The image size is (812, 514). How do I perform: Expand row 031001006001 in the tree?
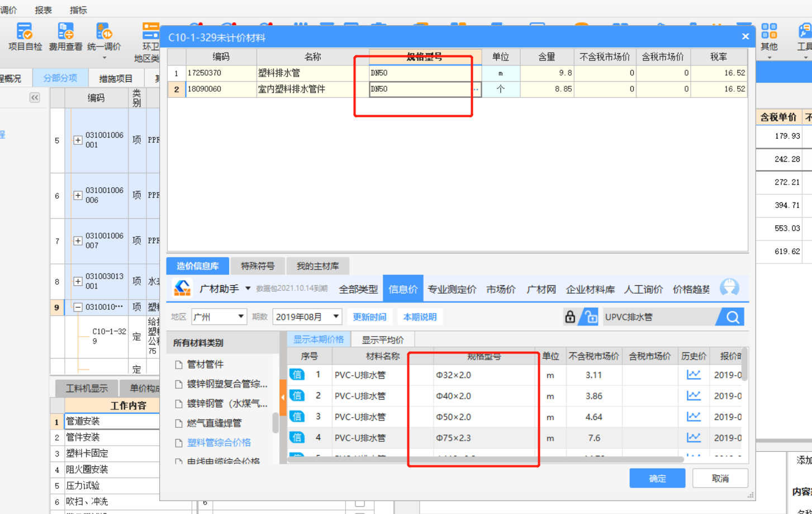click(78, 140)
